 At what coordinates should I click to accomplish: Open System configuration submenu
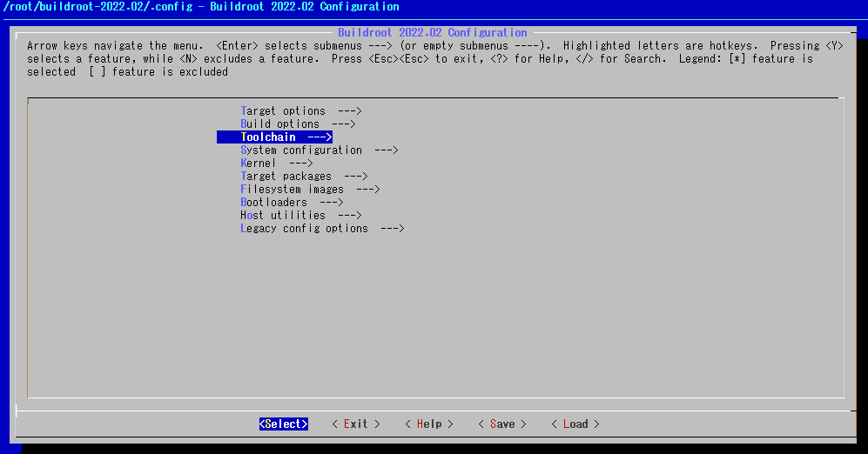click(x=319, y=150)
